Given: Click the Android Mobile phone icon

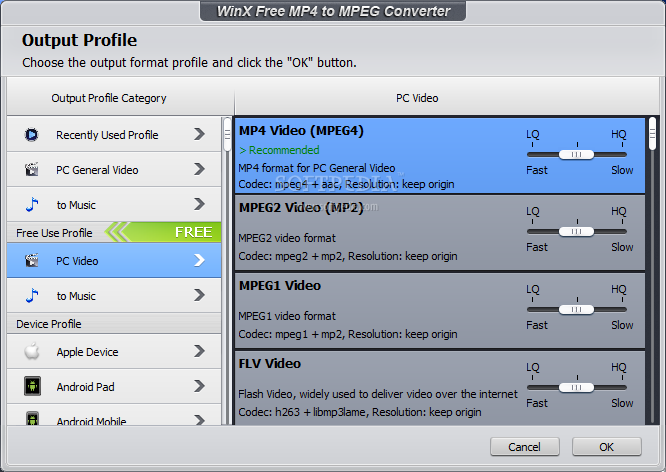Looking at the screenshot, I should pyautogui.click(x=32, y=420).
